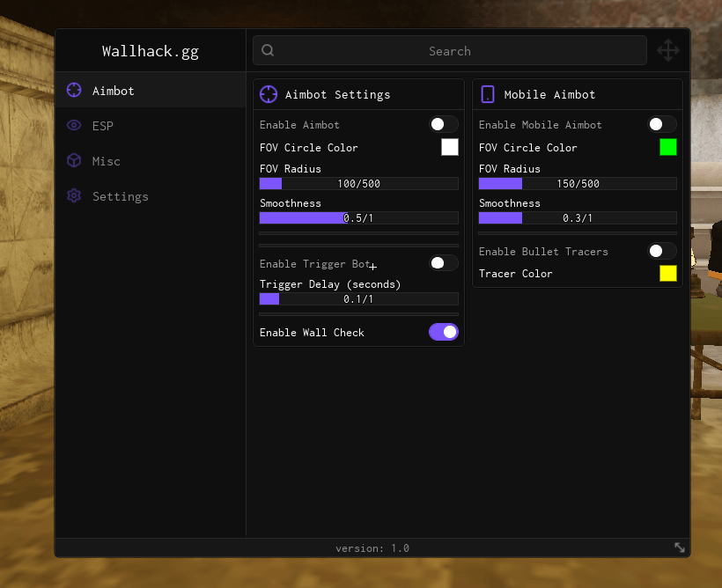Viewport: 722px width, 588px height.
Task: Go to the Settings tab
Action: [x=151, y=196]
